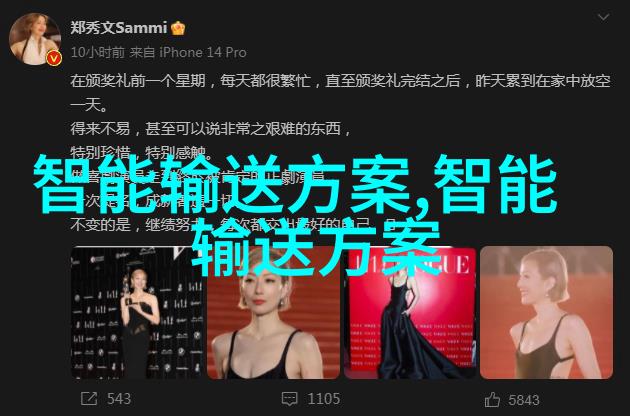
Task: Click the post text starting 在颁奖礼前一个星期
Action: (x=340, y=93)
